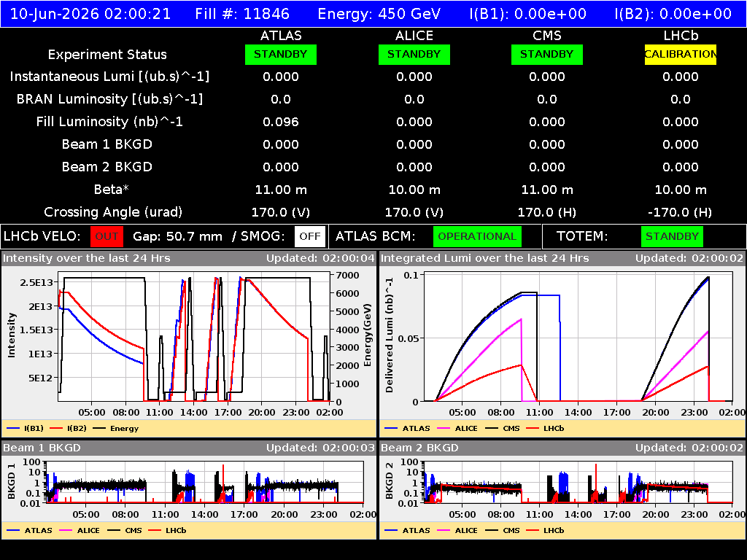Click the LHCb column header
Screen dimensions: 747x560
[681, 36]
